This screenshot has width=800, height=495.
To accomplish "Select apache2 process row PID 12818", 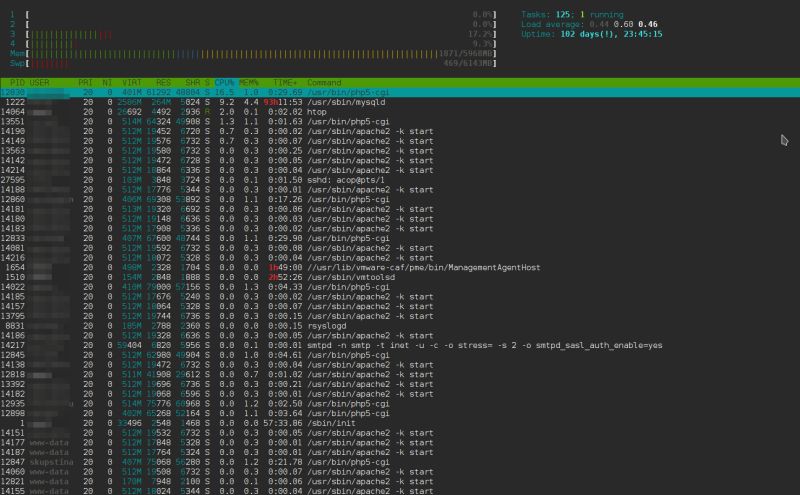I will 400,375.
